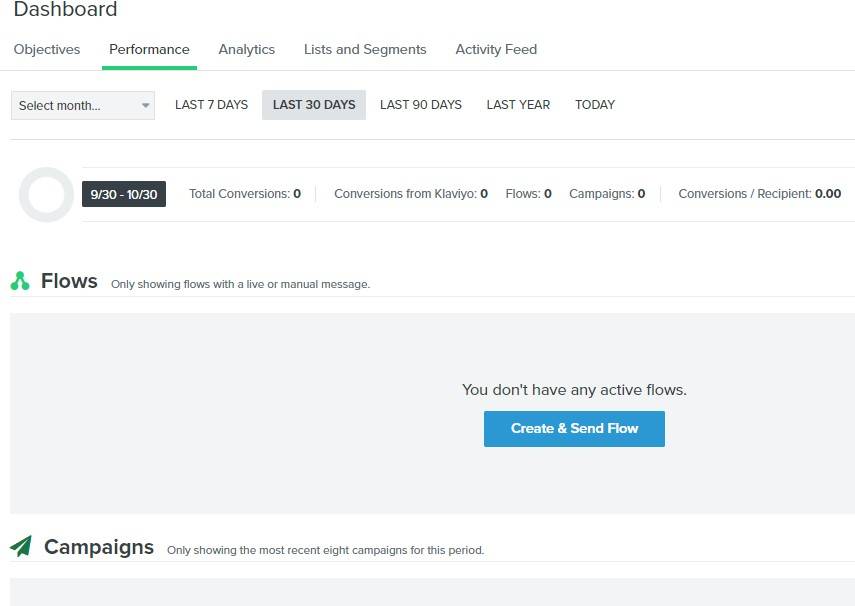
Task: Select the LAST 7 DAYS date filter
Action: (x=210, y=104)
